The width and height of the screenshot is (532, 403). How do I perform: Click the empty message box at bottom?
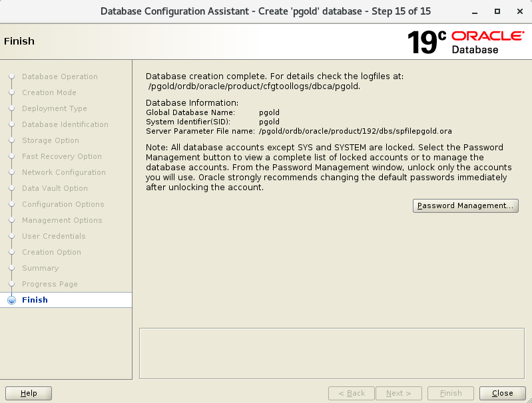(x=332, y=353)
